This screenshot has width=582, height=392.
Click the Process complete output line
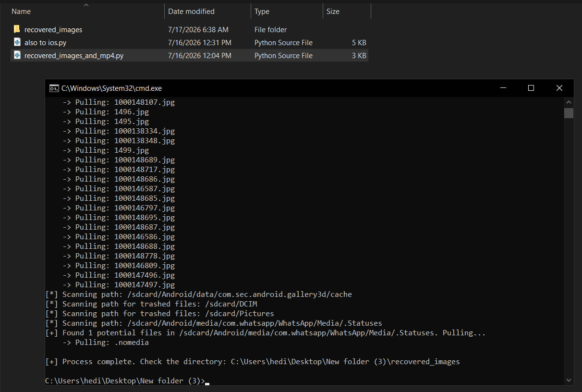[253, 362]
